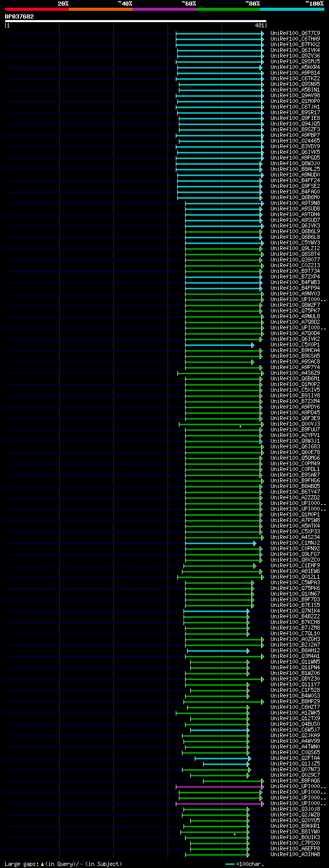Click the orange ~40% identity legend segment

(100, 9)
